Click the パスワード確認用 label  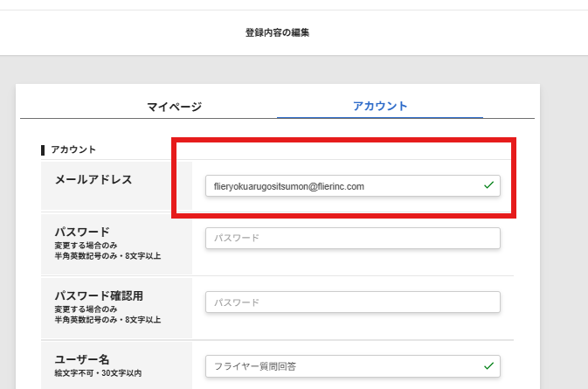(x=99, y=296)
